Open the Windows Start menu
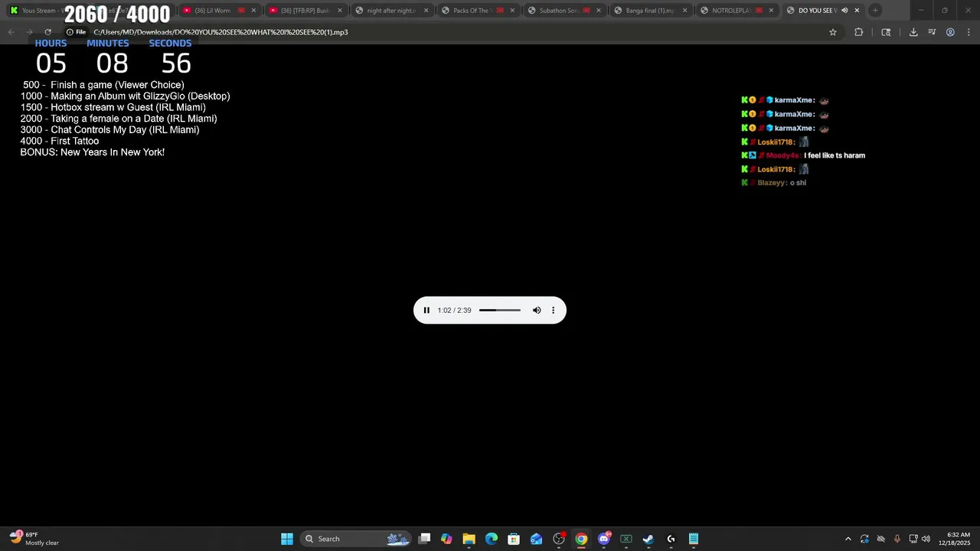980x551 pixels. pyautogui.click(x=287, y=539)
